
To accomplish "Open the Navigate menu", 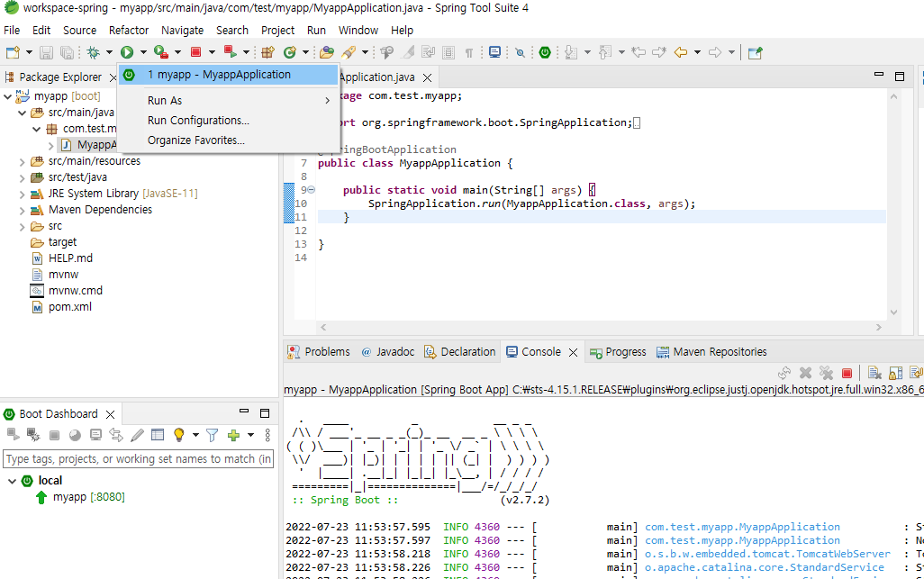I will [x=182, y=30].
